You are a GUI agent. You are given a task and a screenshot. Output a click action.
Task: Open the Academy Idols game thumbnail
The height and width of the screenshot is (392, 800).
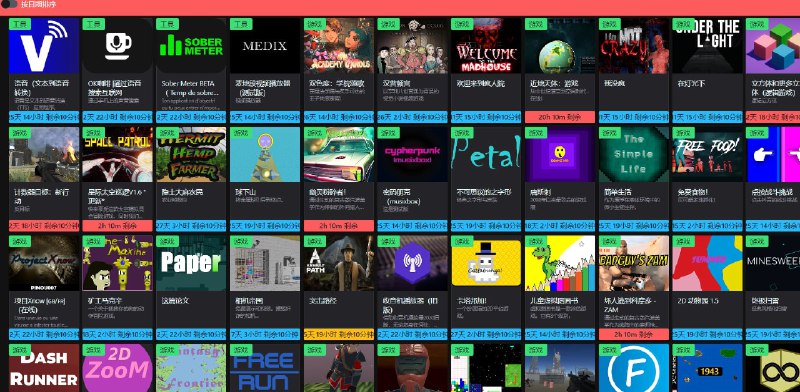click(x=339, y=46)
